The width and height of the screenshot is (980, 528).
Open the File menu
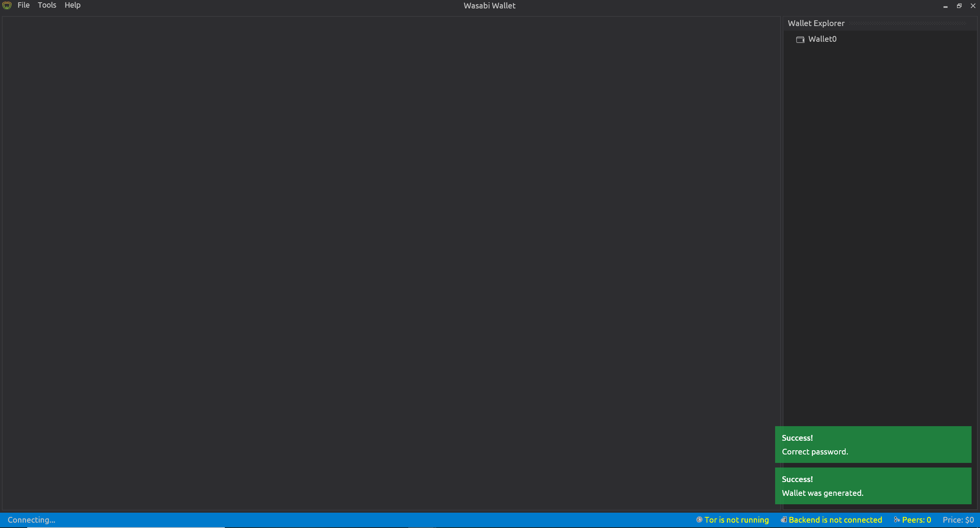click(x=23, y=5)
